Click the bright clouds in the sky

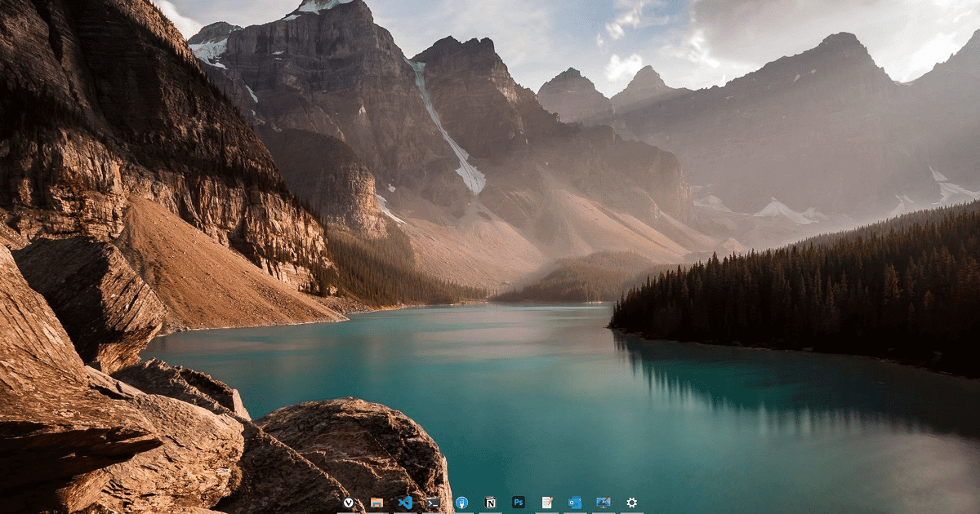coord(625,65)
